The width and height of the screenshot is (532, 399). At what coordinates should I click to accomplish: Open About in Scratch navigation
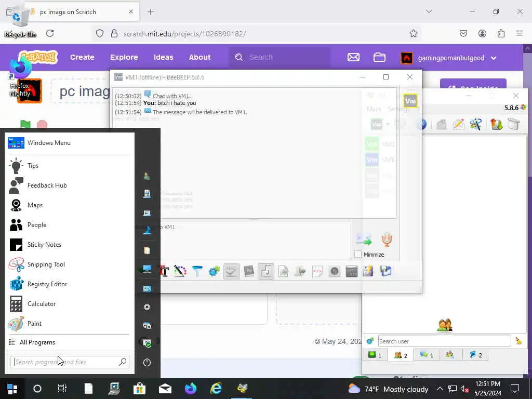coord(200,57)
